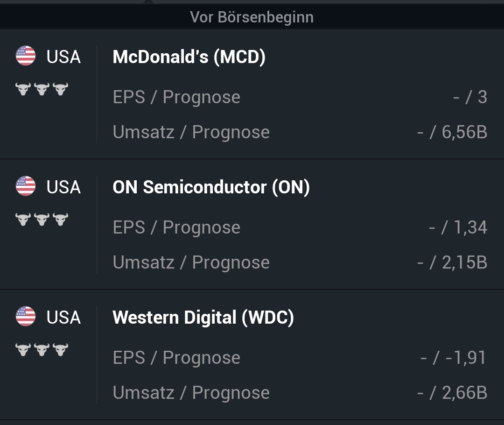The height and width of the screenshot is (425, 504).
Task: Select the Vor Börsenbeginn section header
Action: pos(252,17)
